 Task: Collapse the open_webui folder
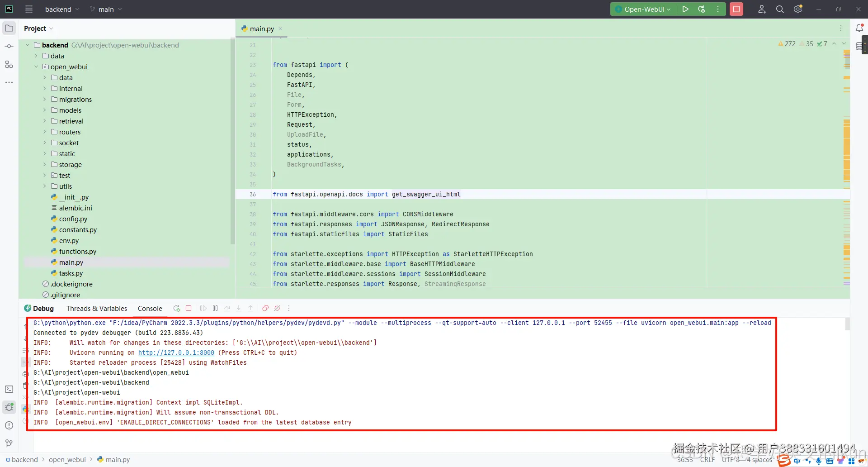(x=36, y=67)
